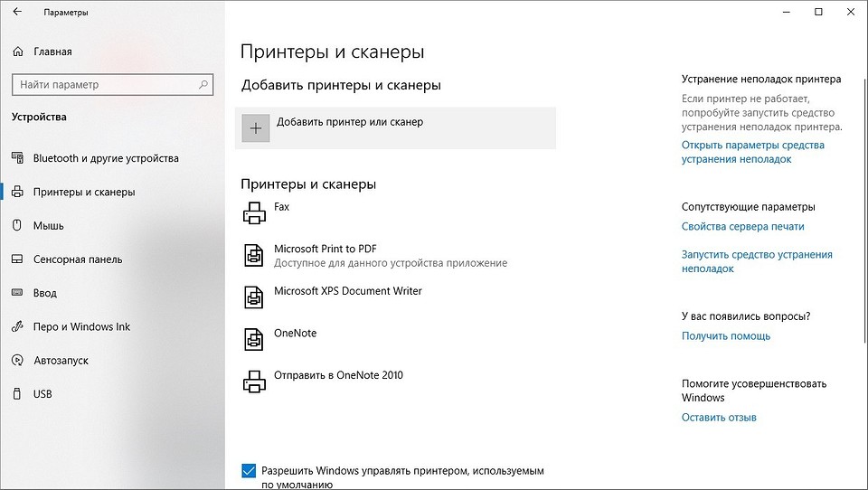Click the Найти параметр search field
The image size is (868, 490).
112,85
